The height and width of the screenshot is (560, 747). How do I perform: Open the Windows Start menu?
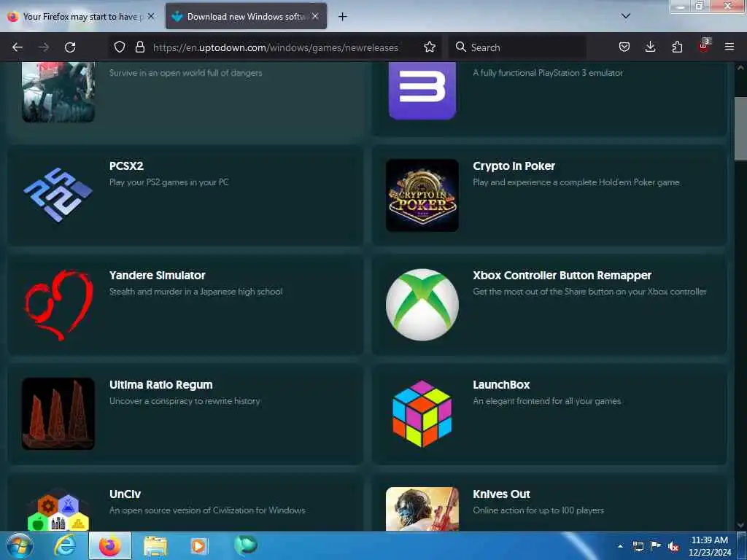click(x=19, y=545)
